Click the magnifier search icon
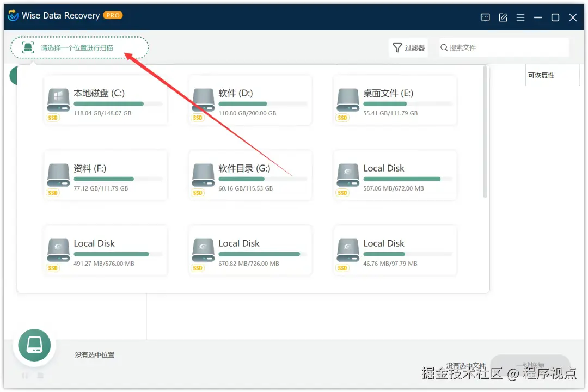588x392 pixels. 444,47
